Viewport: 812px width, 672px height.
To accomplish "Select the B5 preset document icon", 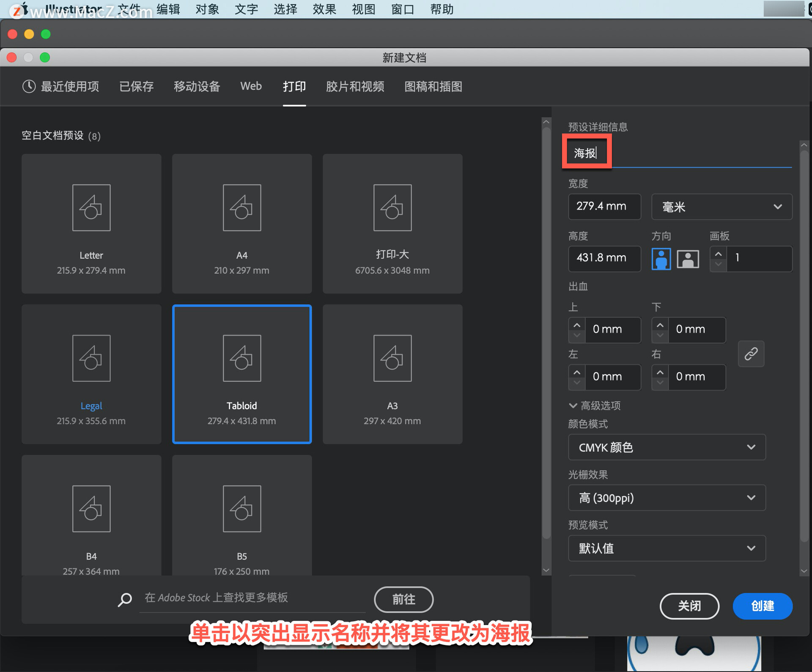I will point(242,508).
